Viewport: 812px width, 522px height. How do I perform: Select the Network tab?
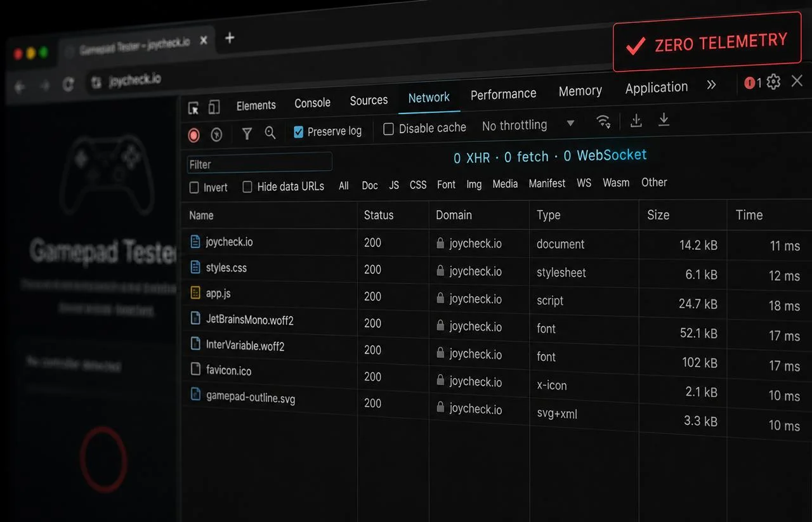tap(429, 98)
